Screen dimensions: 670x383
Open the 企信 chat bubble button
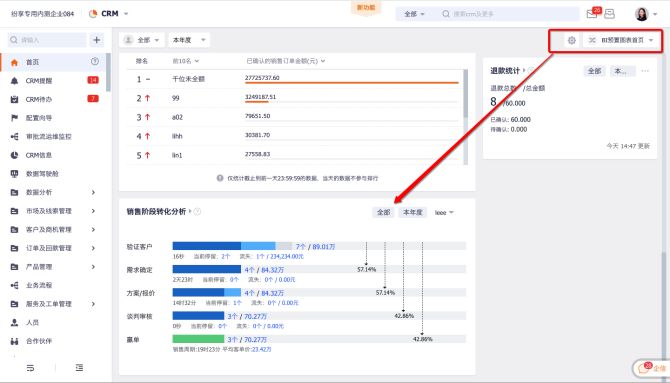(652, 368)
